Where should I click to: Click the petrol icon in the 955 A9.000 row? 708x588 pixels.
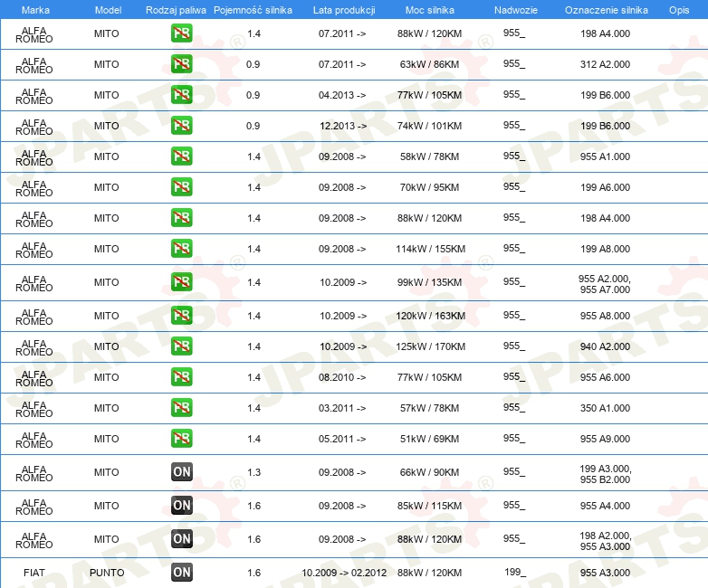[x=181, y=438]
